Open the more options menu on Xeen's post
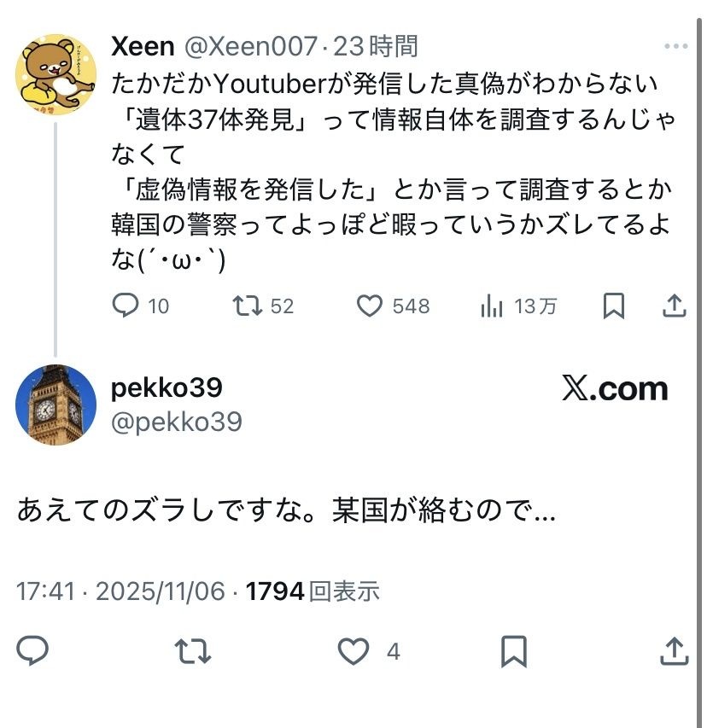The width and height of the screenshot is (707, 728). click(x=675, y=47)
